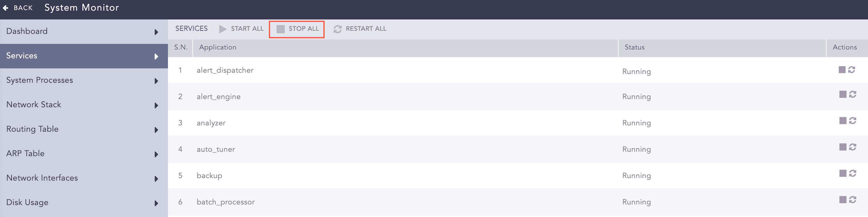Go to Network Interfaces page
The height and width of the screenshot is (217, 868).
42,178
